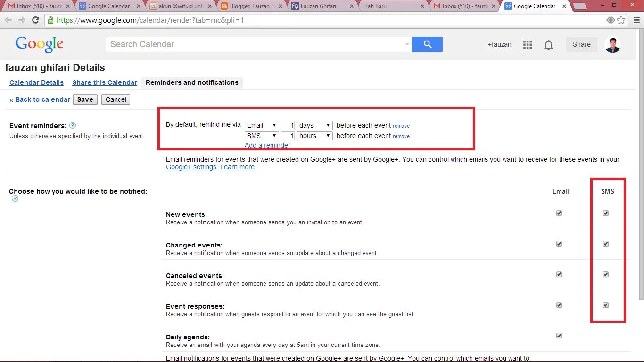The height and width of the screenshot is (362, 644).
Task: Click the +fauzan profile link
Action: click(x=500, y=44)
